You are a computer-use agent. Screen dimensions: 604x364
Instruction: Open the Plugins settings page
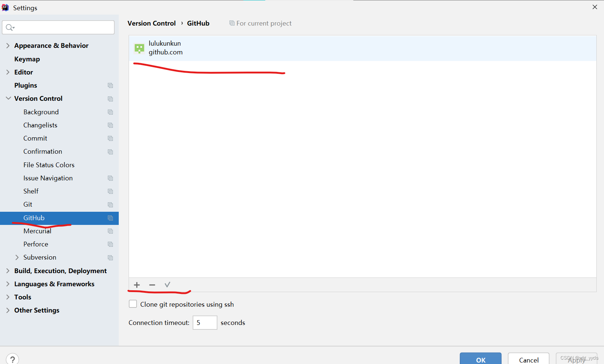[26, 85]
